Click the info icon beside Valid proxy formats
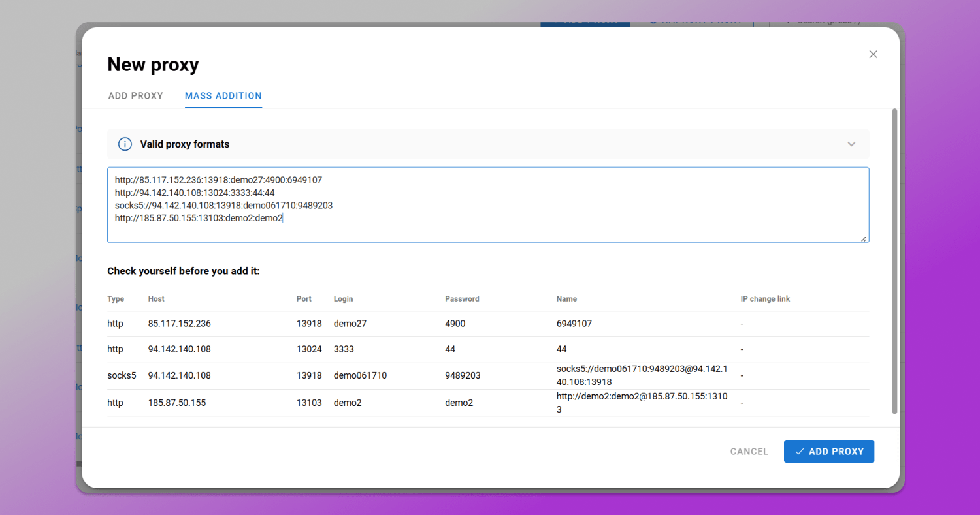 click(x=125, y=144)
